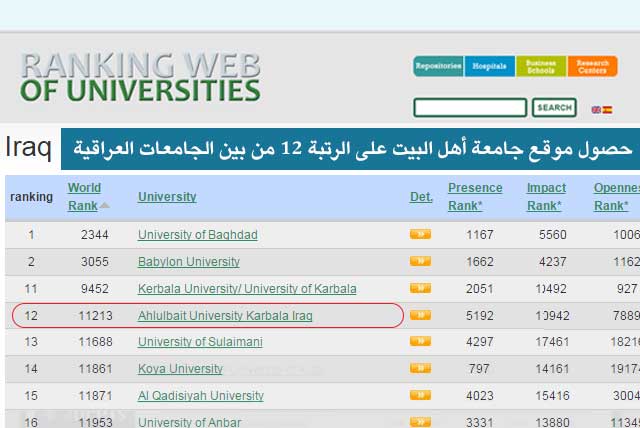Open details icon for Babylon University
This screenshot has height=428, width=640.
[x=420, y=261]
